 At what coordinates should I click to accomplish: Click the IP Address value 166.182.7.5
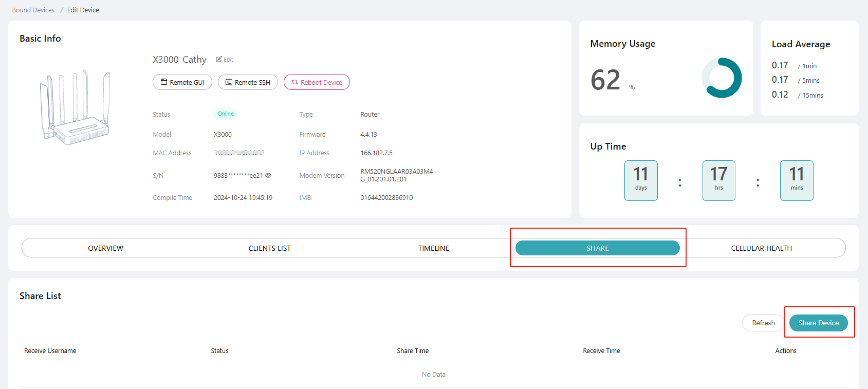click(376, 153)
